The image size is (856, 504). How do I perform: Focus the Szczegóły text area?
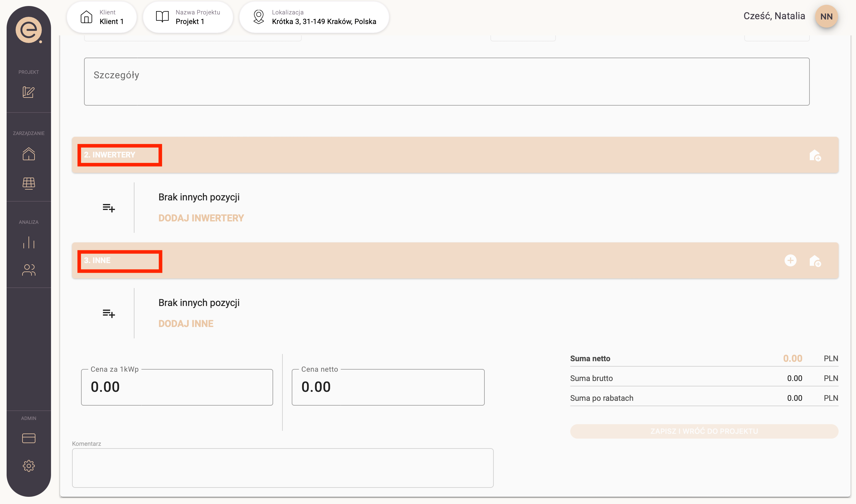(x=447, y=82)
